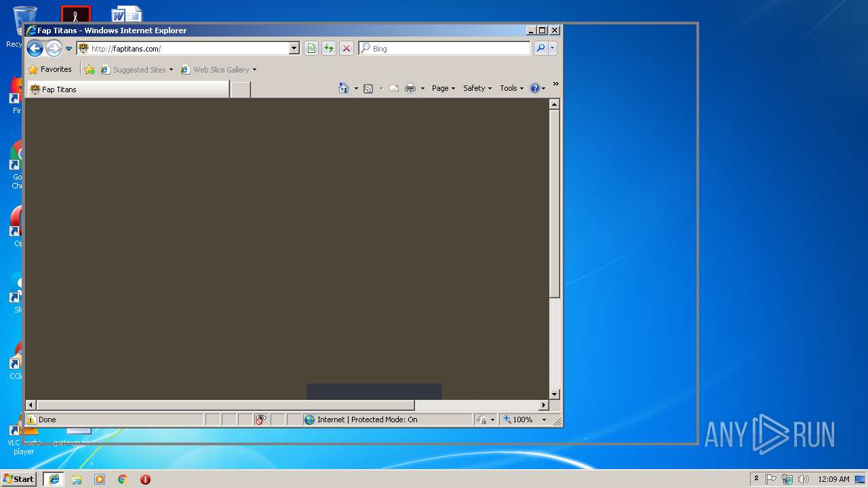
Task: Change zoom level 100% button
Action: point(518,420)
